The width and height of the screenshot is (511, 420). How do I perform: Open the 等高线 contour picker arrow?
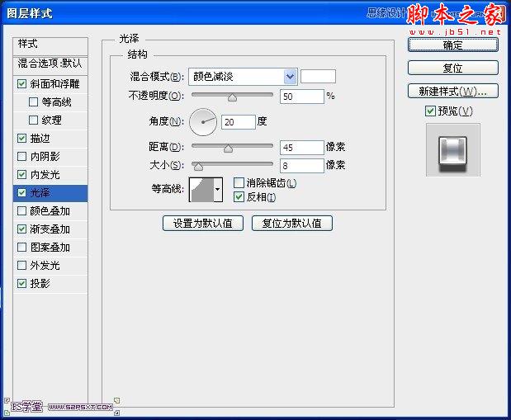click(x=218, y=189)
